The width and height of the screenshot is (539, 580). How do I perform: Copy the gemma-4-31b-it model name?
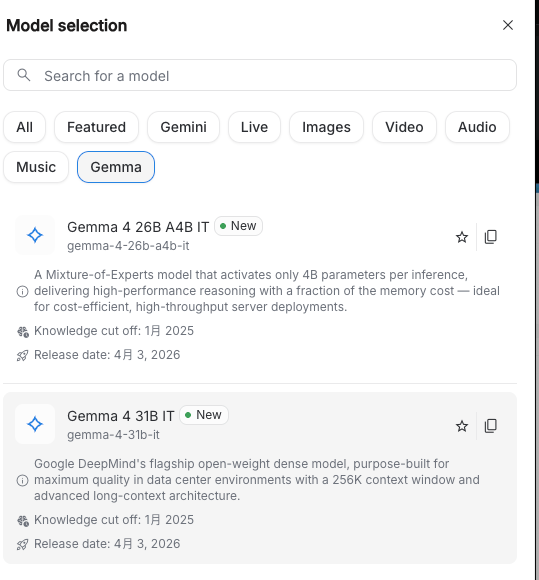[491, 426]
